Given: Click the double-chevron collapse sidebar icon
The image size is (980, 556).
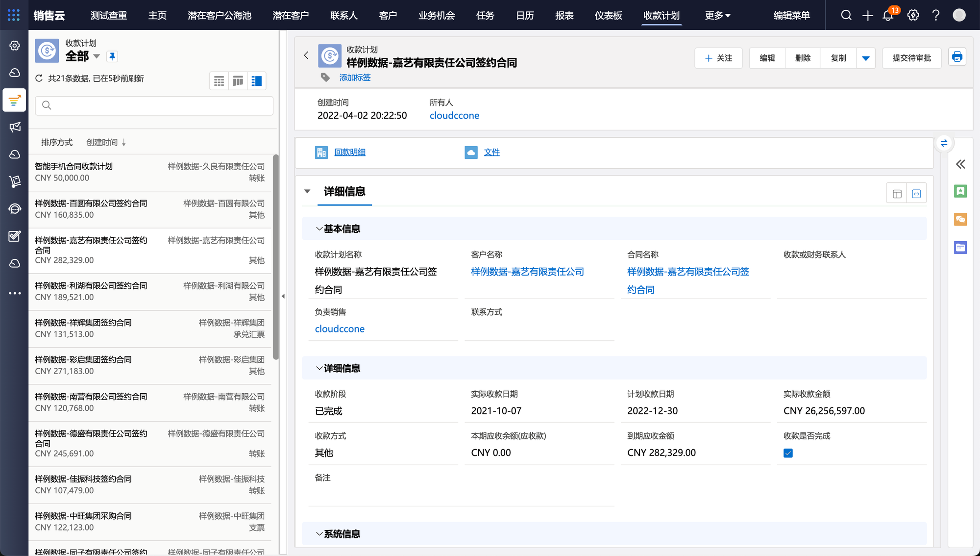Looking at the screenshot, I should (x=960, y=164).
